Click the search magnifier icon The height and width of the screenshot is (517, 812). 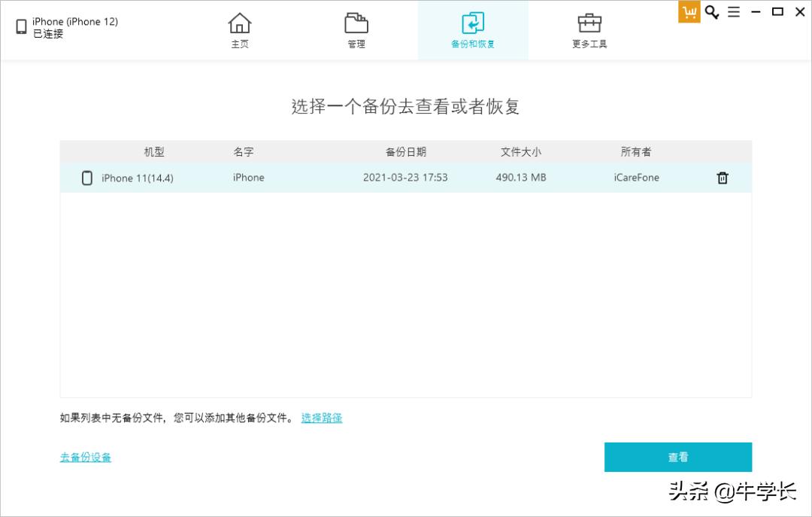(x=711, y=12)
